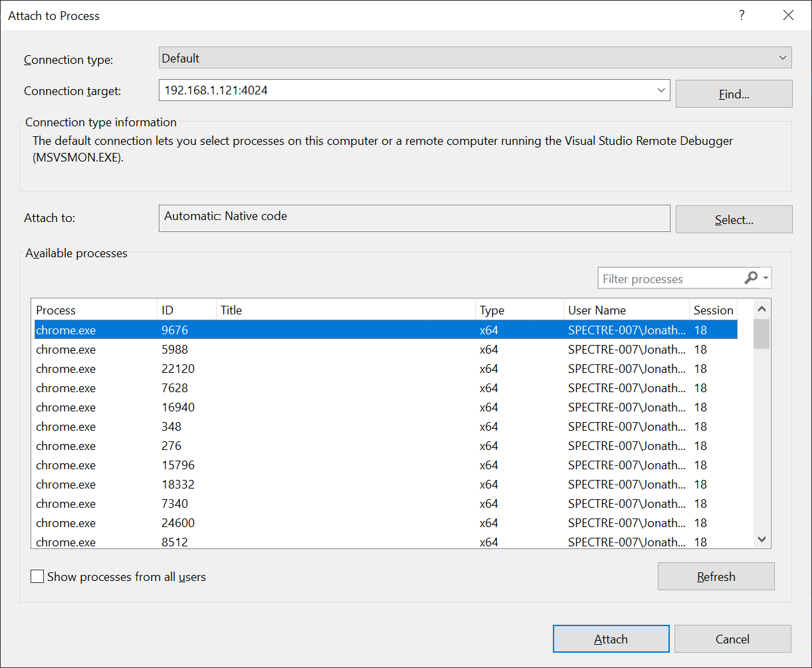Click the Connection target text field
This screenshot has width=812, height=668.
(399, 90)
